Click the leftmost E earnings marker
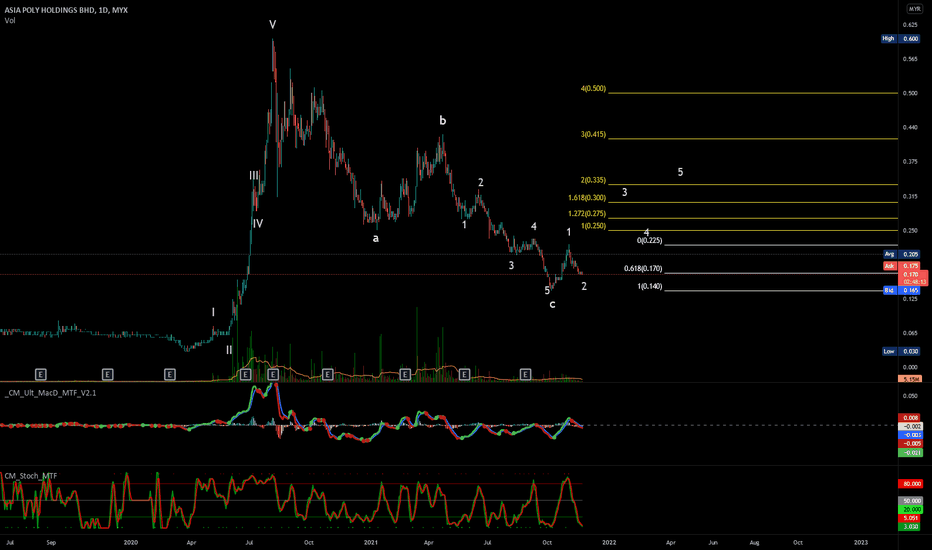 [40, 374]
